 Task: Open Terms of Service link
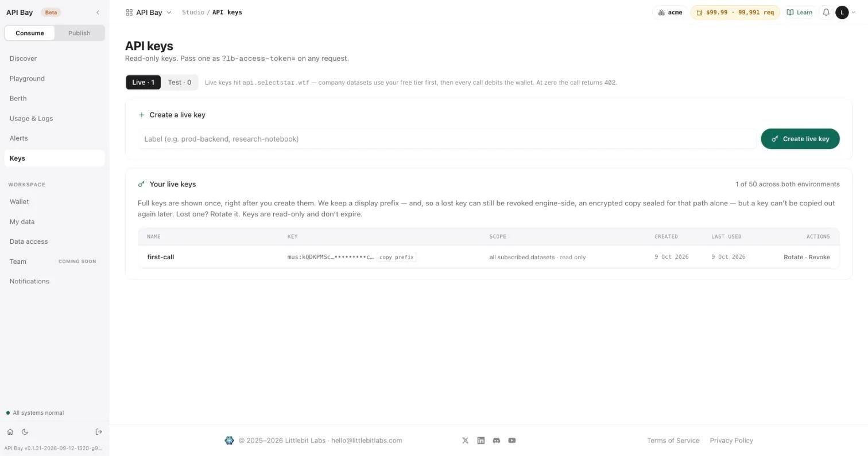673,441
